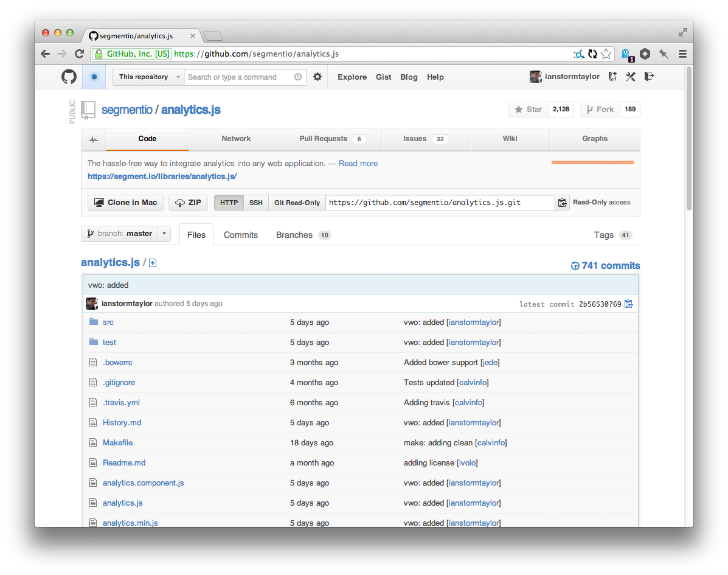This screenshot has height=575, width=728.
Task: Open the Issues tab
Action: 426,139
